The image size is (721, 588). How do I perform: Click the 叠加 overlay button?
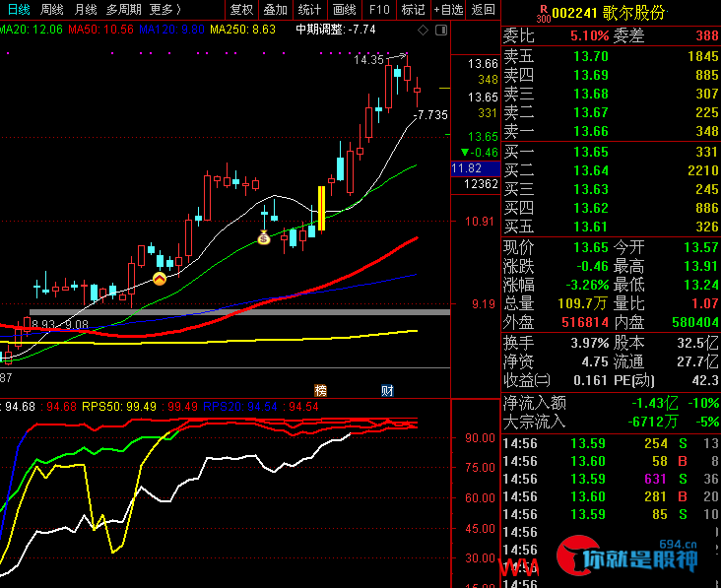[276, 10]
